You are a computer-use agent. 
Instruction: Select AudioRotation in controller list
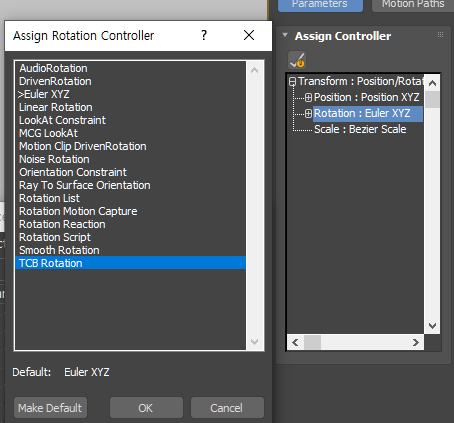(x=131, y=68)
